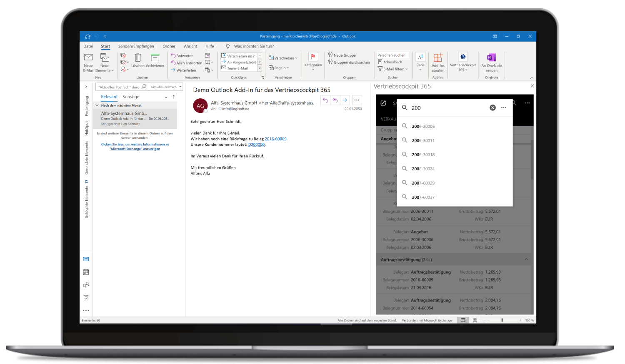The image size is (625, 364).
Task: Open the Ansicht tab
Action: tap(190, 46)
